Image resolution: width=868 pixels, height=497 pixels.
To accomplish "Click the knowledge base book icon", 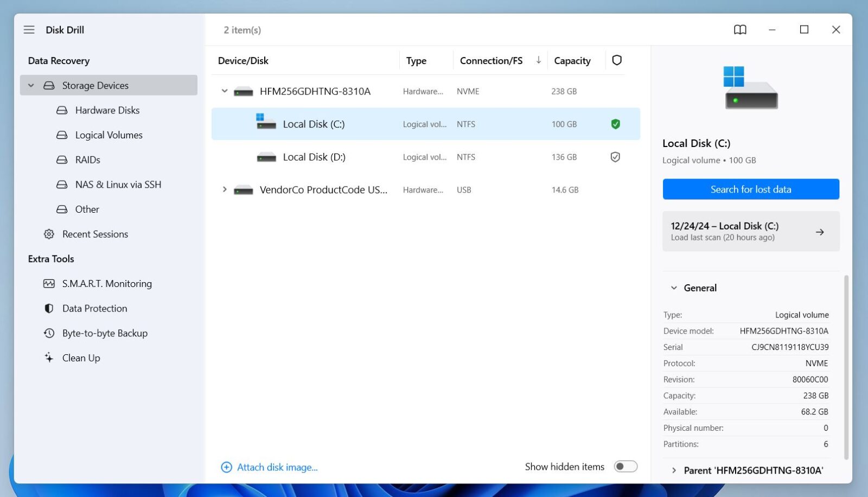I will (x=740, y=30).
